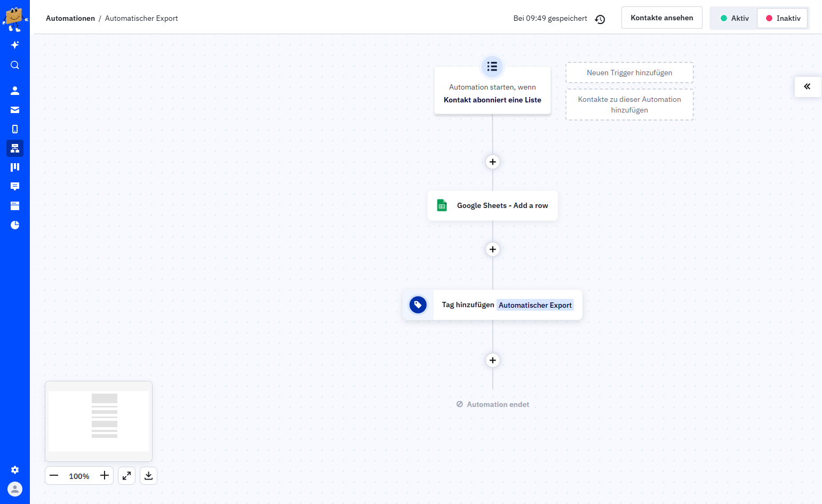The image size is (822, 504).
Task: Open the ActiveCampaign mascot home logo
Action: click(x=15, y=19)
